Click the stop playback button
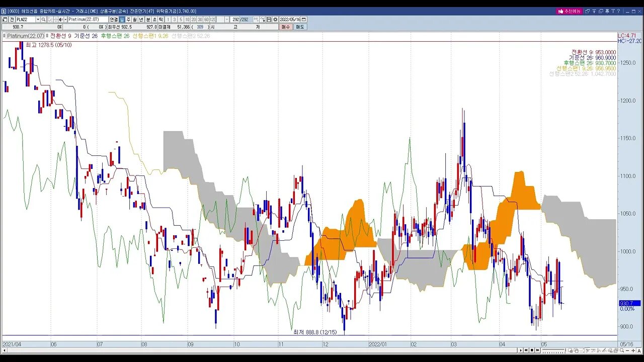Viewport: 644px width, 362px height. [532, 350]
